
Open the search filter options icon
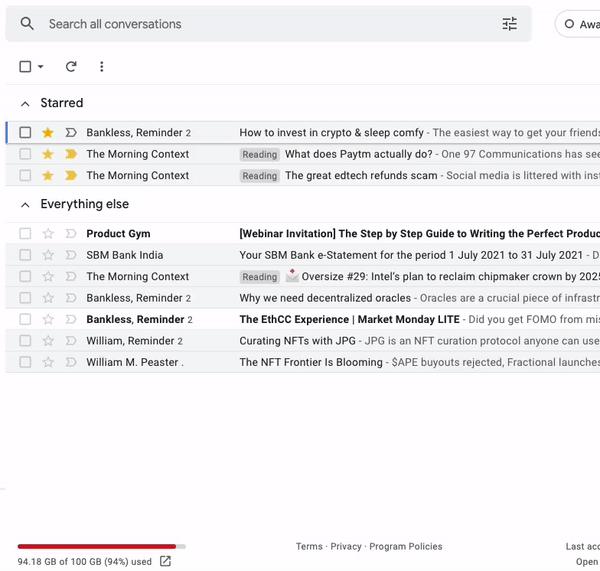point(509,24)
